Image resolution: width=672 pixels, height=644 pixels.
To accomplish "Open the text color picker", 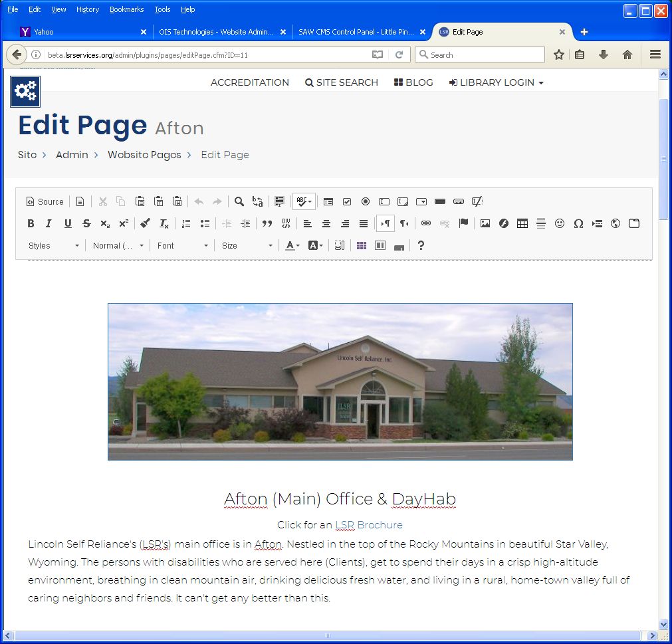I will point(292,245).
